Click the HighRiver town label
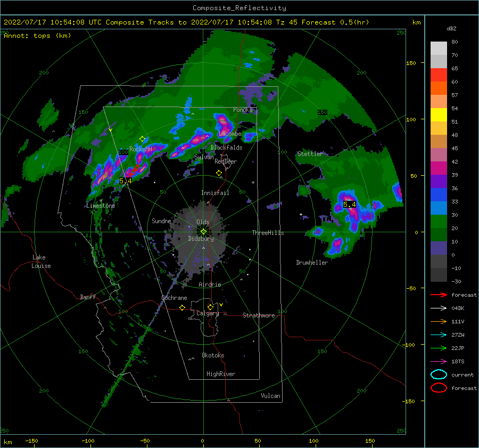This screenshot has height=448, width=479. click(x=221, y=374)
